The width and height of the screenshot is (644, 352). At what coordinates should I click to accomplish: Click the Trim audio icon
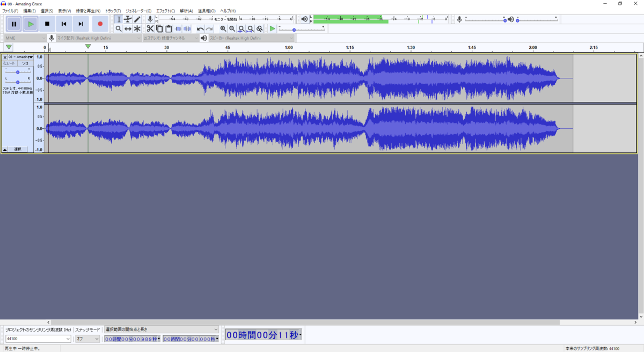pyautogui.click(x=178, y=28)
